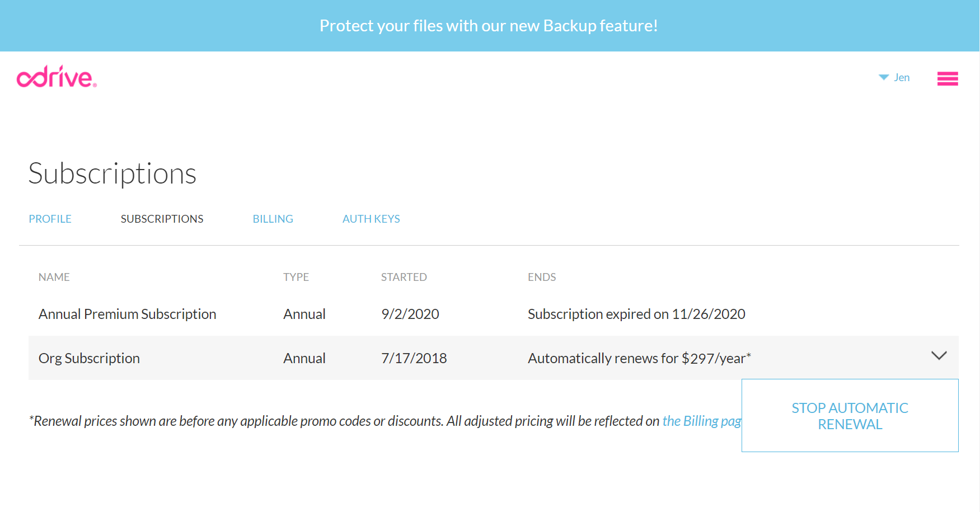The height and width of the screenshot is (512, 980).
Task: Click the NAME column header
Action: click(54, 277)
